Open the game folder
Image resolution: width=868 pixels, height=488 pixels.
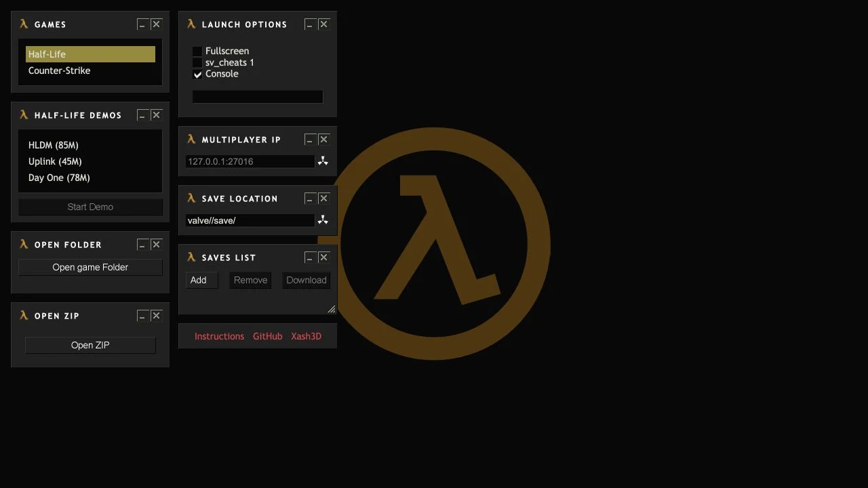(90, 267)
